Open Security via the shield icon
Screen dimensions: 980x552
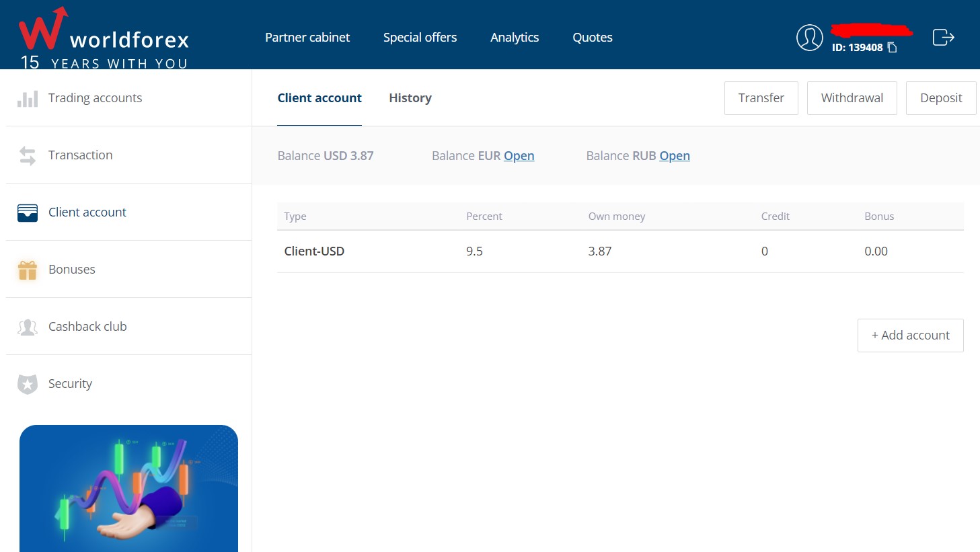click(27, 383)
